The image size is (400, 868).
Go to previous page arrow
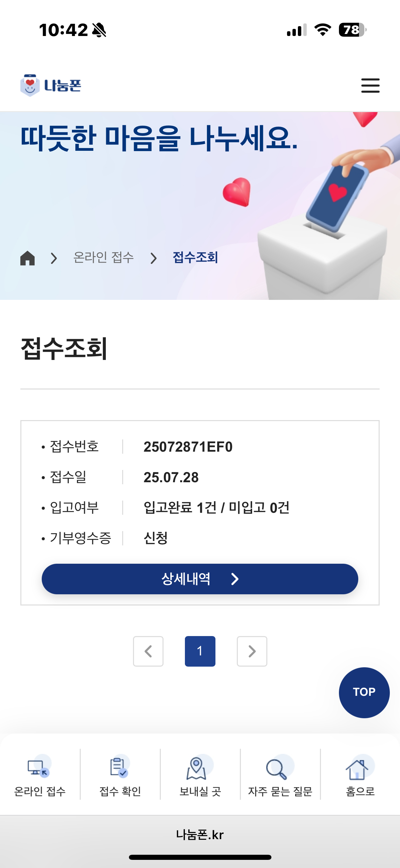click(148, 651)
